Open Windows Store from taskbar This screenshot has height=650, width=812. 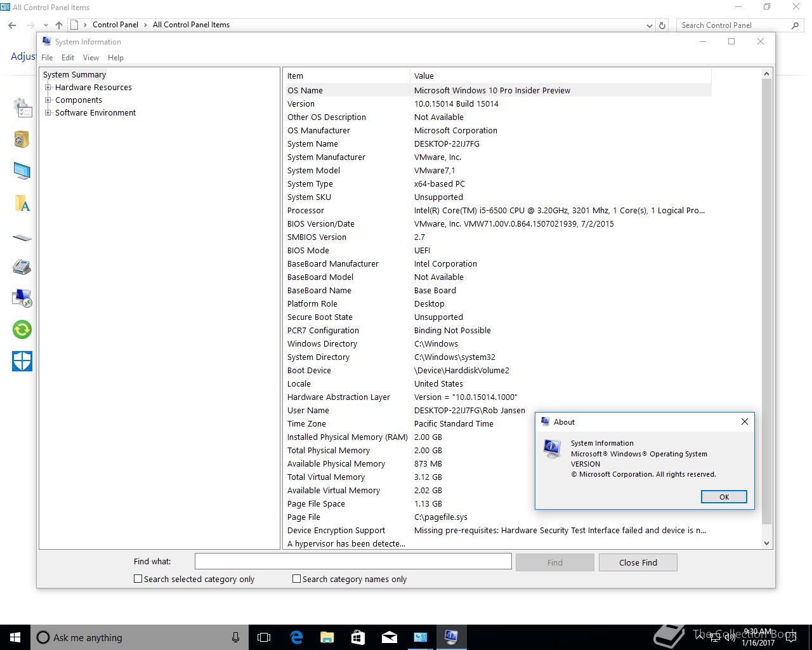(x=358, y=637)
